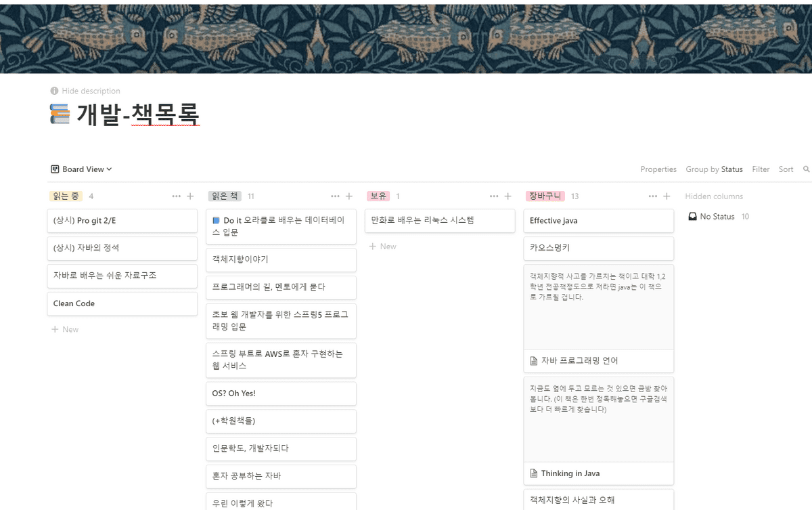Select Properties in the view toolbar
This screenshot has width=812, height=510.
[658, 169]
